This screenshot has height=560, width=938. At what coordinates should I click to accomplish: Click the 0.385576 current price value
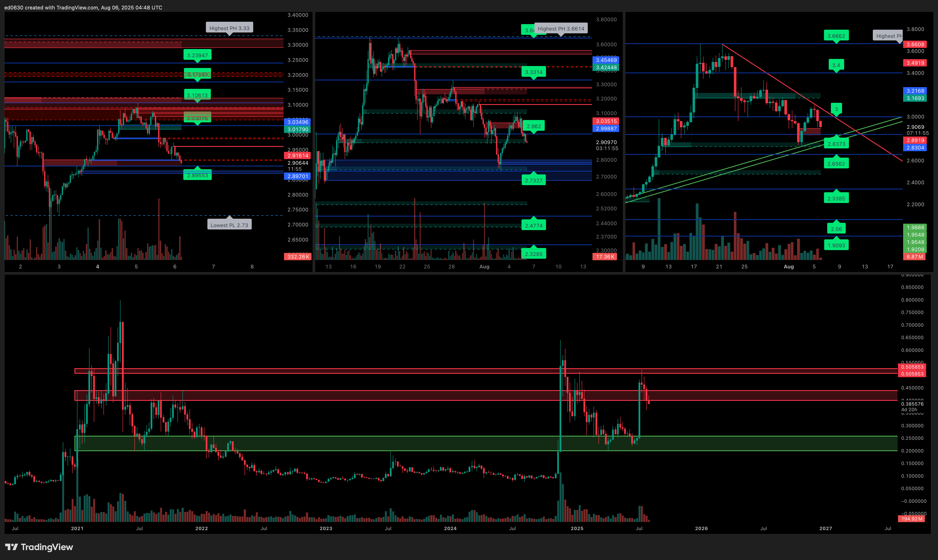(912, 404)
